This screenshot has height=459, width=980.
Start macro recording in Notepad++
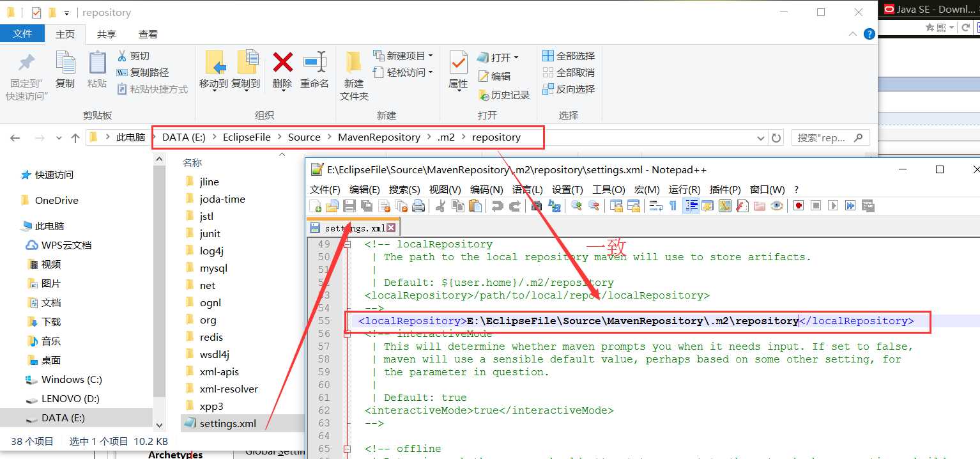798,206
